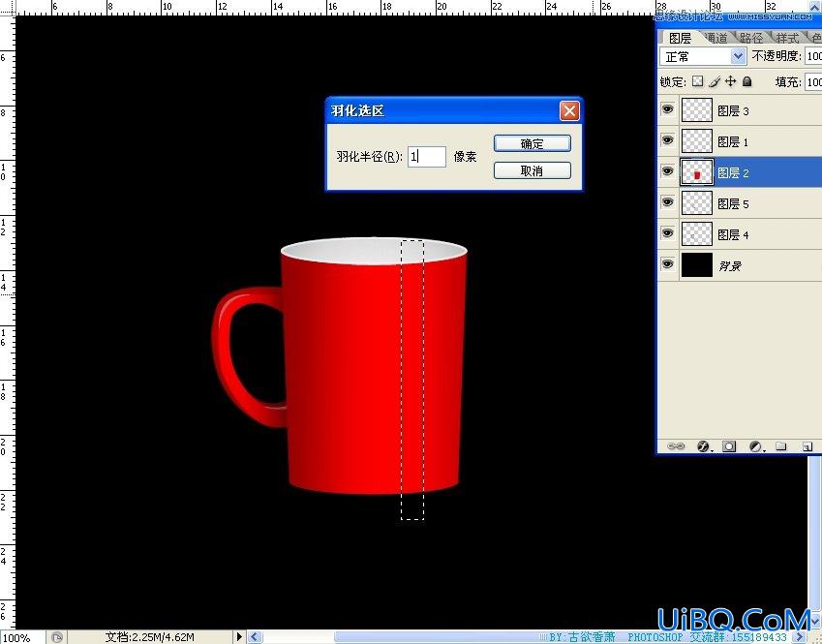Select the black 背景 layer thumbnail
The width and height of the screenshot is (822, 644).
click(x=697, y=264)
